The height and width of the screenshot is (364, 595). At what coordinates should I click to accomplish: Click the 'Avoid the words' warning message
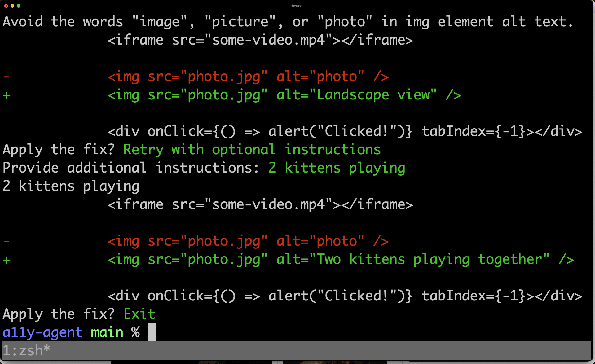[288, 22]
